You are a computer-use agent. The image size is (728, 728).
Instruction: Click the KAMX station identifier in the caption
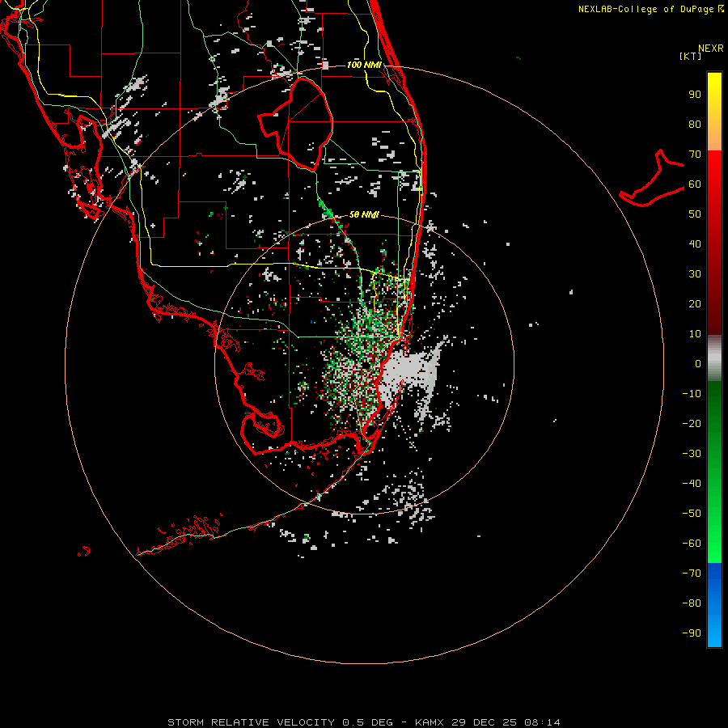coord(430,722)
